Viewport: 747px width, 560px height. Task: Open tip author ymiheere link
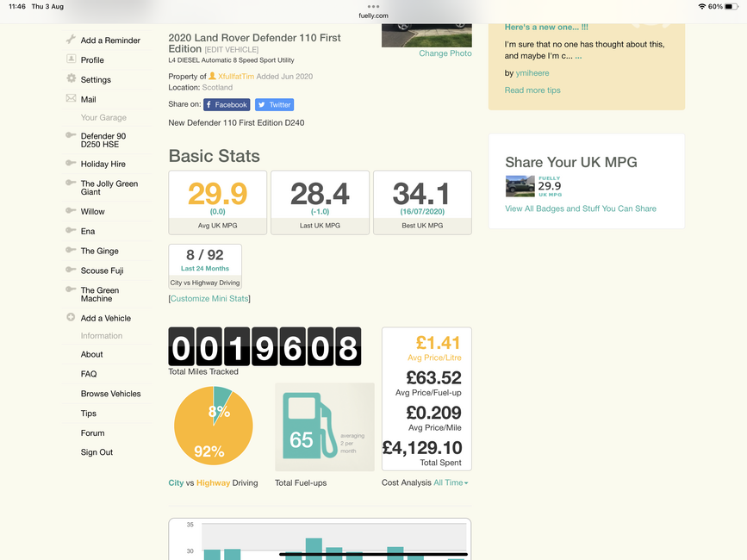pyautogui.click(x=532, y=73)
